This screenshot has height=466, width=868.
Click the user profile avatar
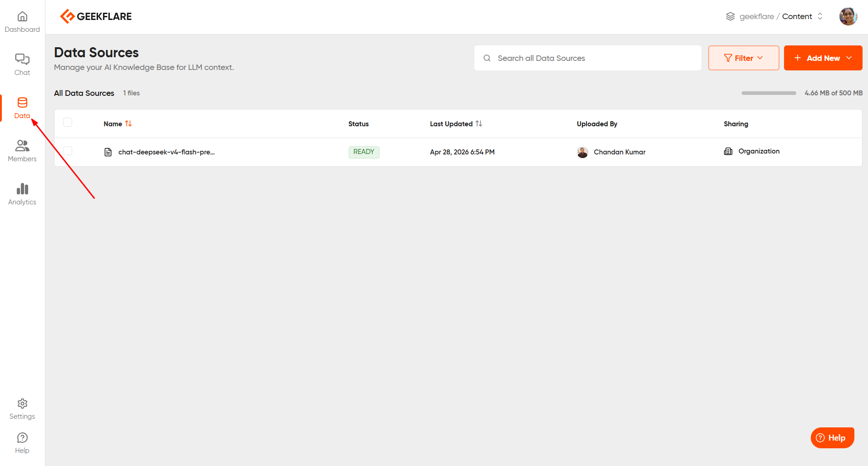point(848,16)
